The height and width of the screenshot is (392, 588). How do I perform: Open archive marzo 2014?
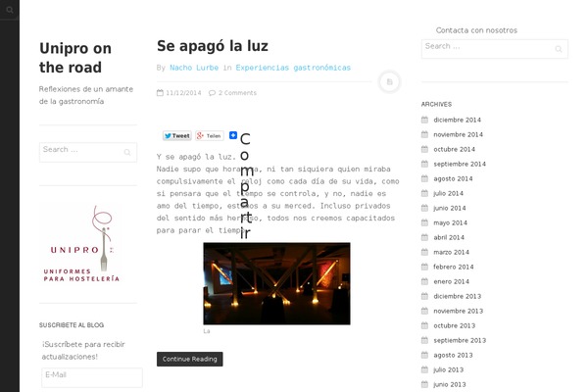coord(451,252)
